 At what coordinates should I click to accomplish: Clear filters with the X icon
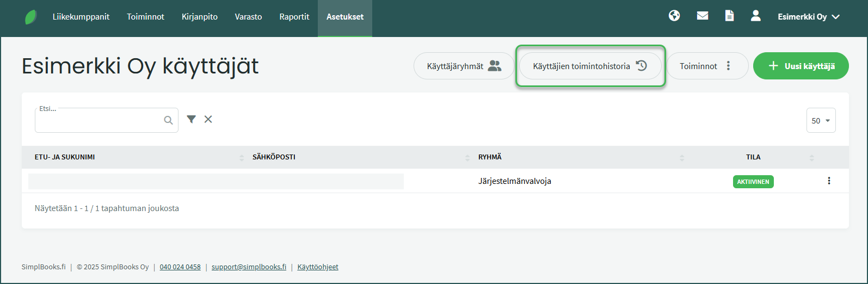click(x=208, y=119)
